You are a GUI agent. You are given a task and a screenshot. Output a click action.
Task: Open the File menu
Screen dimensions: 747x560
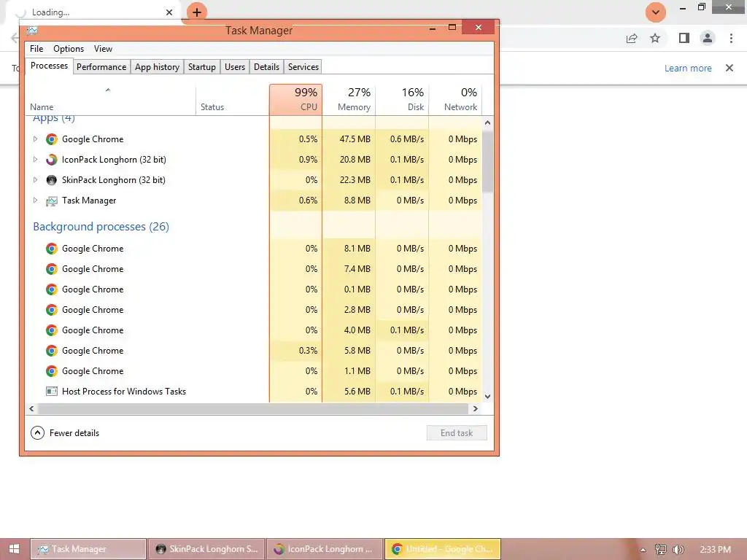36,49
